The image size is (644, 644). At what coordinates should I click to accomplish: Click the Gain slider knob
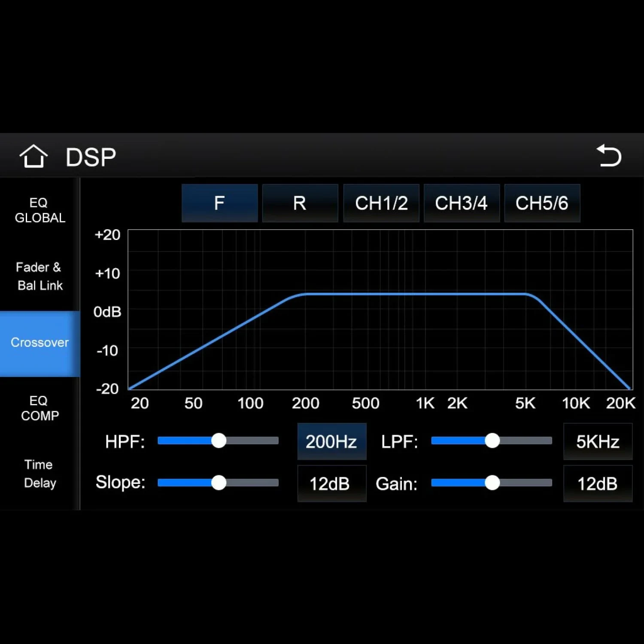pyautogui.click(x=492, y=483)
